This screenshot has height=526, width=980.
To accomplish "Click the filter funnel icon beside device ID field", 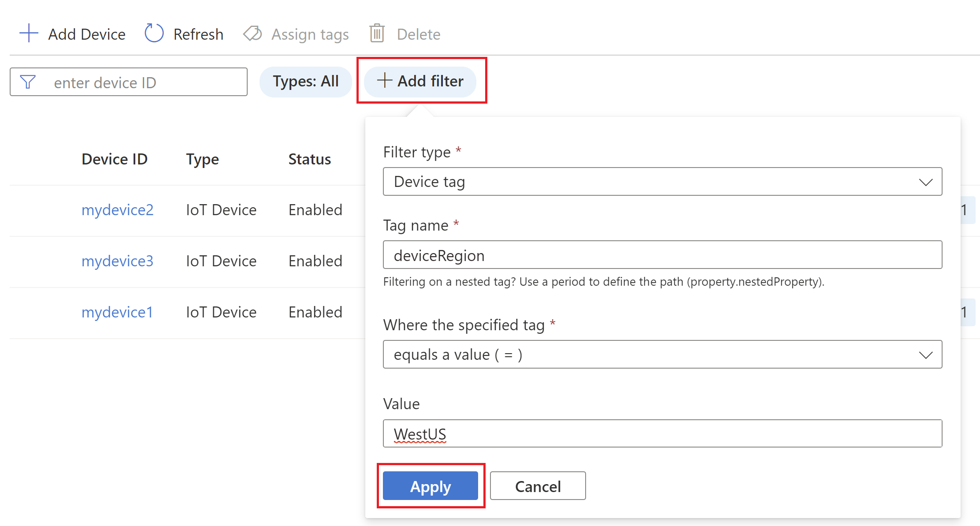I will (27, 82).
